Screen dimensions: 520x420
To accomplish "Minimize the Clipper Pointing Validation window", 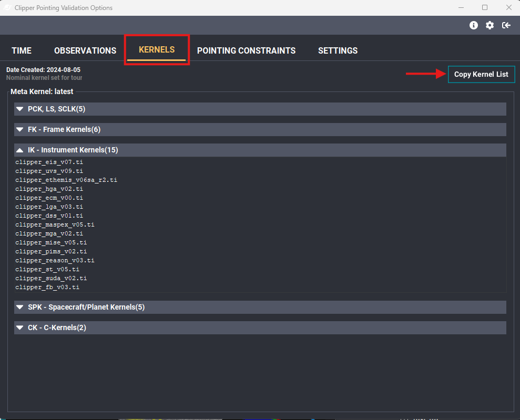I will click(x=461, y=7).
